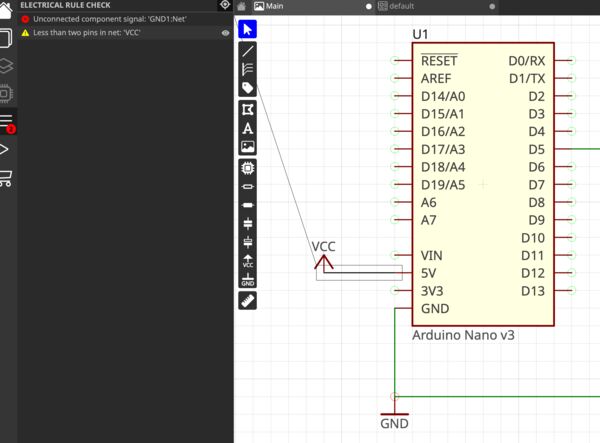Select the VCC power symbol on schematic
Screen dimensions: 600x443
click(x=324, y=262)
